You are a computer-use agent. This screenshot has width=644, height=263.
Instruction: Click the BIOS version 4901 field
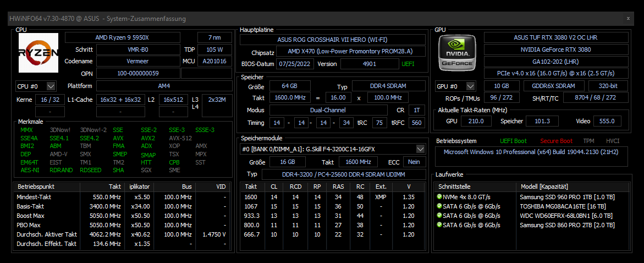point(370,64)
